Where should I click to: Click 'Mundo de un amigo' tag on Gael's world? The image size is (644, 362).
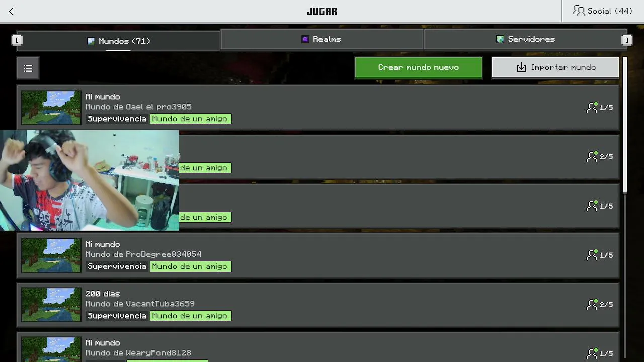click(190, 119)
